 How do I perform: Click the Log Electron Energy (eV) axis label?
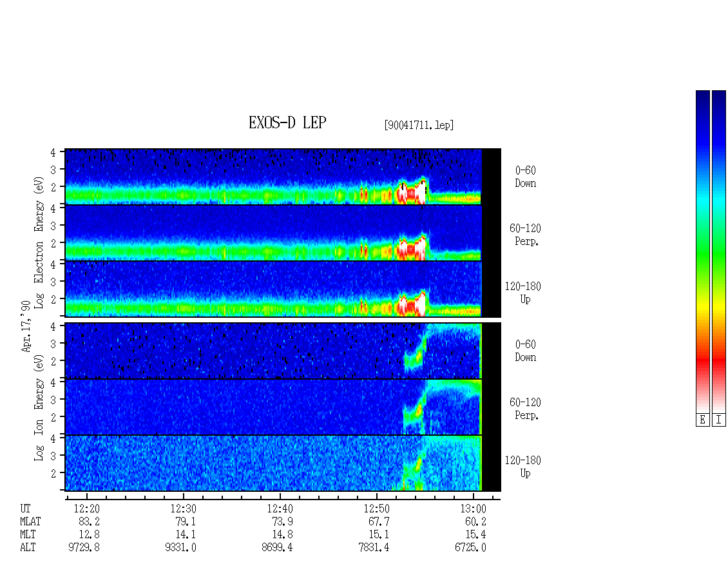tap(39, 242)
